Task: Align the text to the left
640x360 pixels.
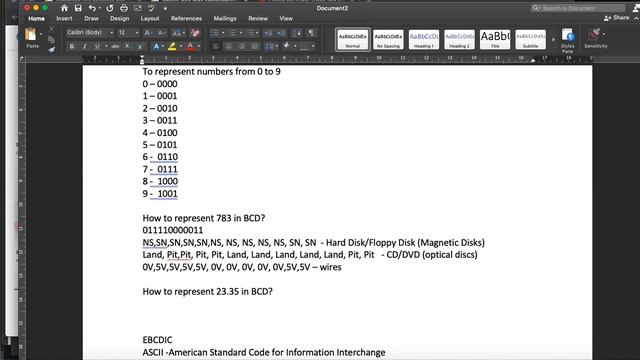Action: click(x=216, y=47)
